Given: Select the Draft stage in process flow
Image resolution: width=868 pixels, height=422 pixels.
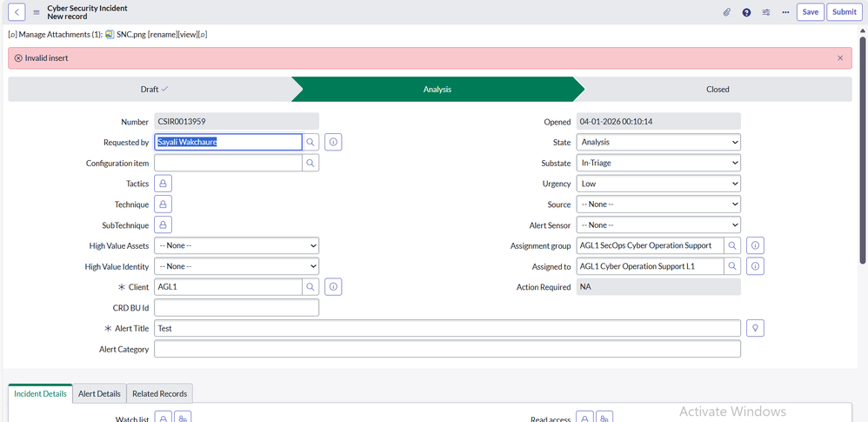Looking at the screenshot, I should [154, 89].
